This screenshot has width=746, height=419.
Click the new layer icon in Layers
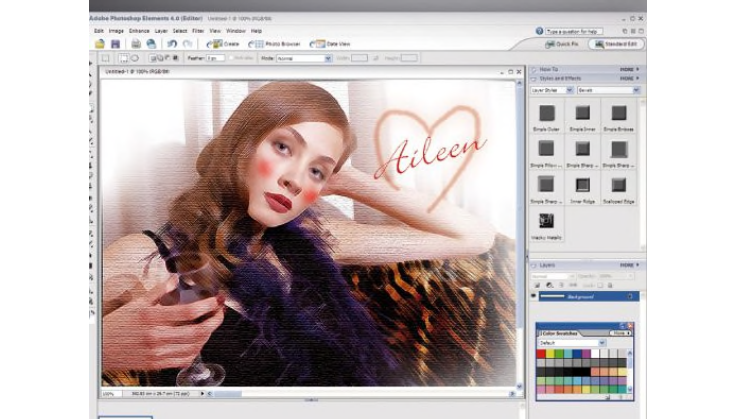pos(538,285)
